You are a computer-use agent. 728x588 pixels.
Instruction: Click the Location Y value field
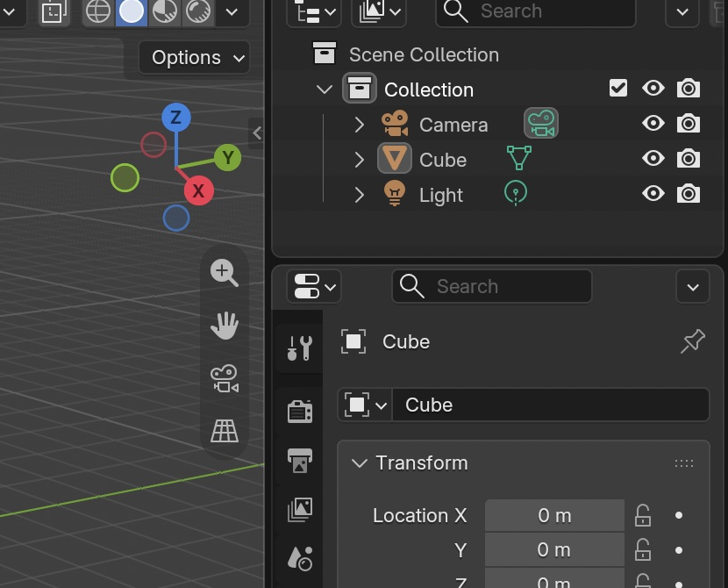tap(554, 550)
